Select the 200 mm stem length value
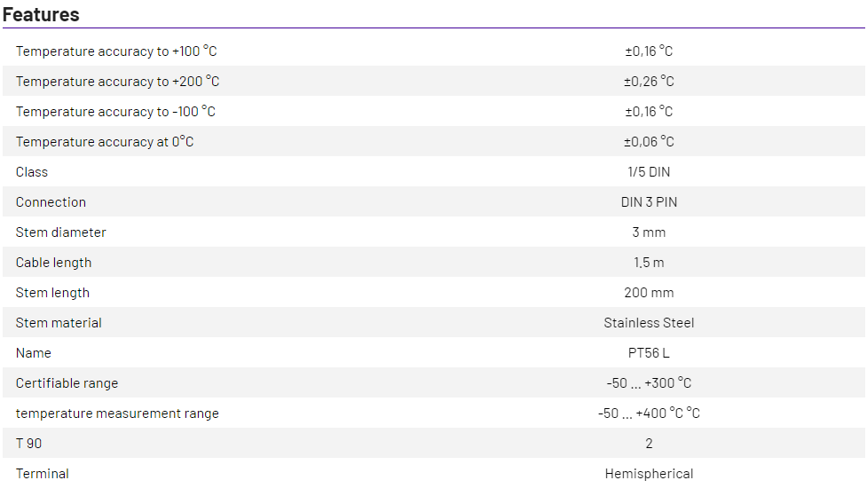This screenshot has height=504, width=867. pos(649,293)
